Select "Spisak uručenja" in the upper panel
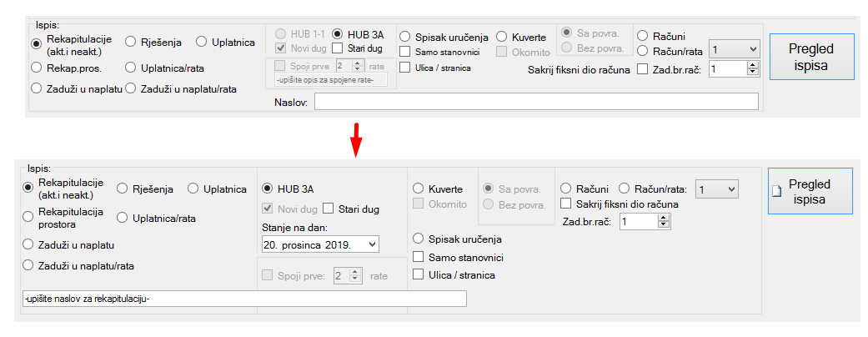 [x=405, y=37]
